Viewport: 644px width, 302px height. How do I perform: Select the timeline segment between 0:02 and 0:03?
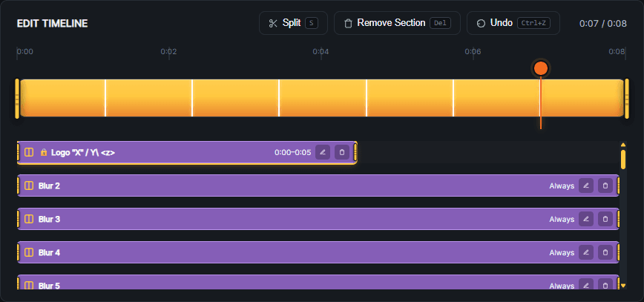coord(235,98)
